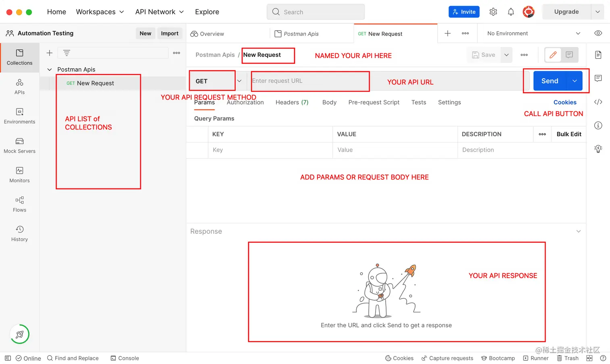
Task: Switch to the Pre-request Script tab
Action: click(374, 102)
